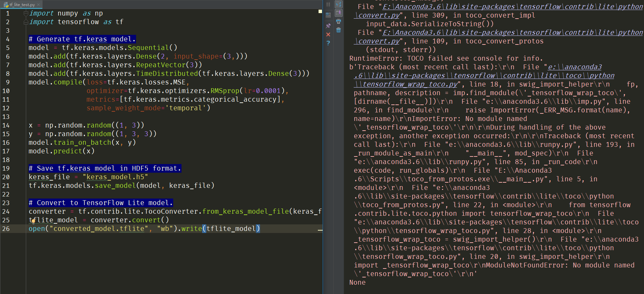Follow the tensorflow_wrap_toco.py file link

pos(406,84)
